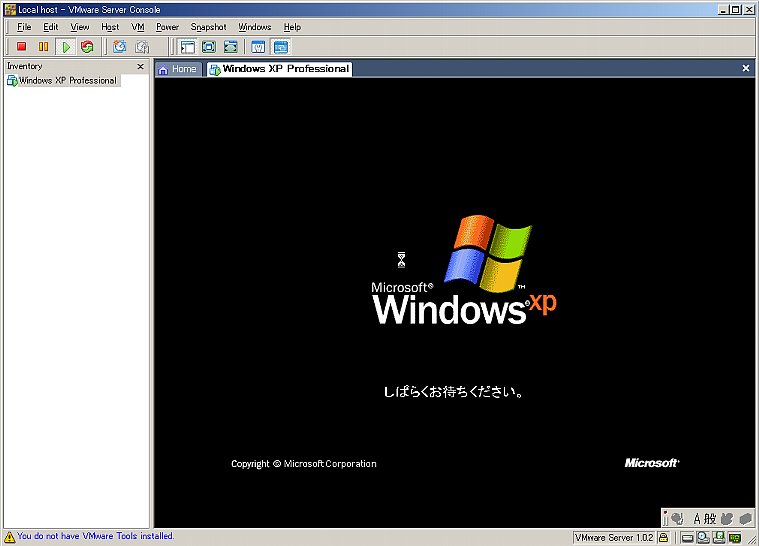Click the floppy drive device status icon
This screenshot has width=759, height=546.
coord(719,537)
